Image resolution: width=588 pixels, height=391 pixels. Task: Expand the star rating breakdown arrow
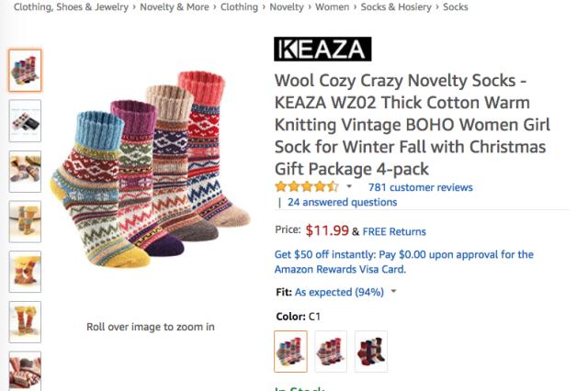pyautogui.click(x=349, y=187)
